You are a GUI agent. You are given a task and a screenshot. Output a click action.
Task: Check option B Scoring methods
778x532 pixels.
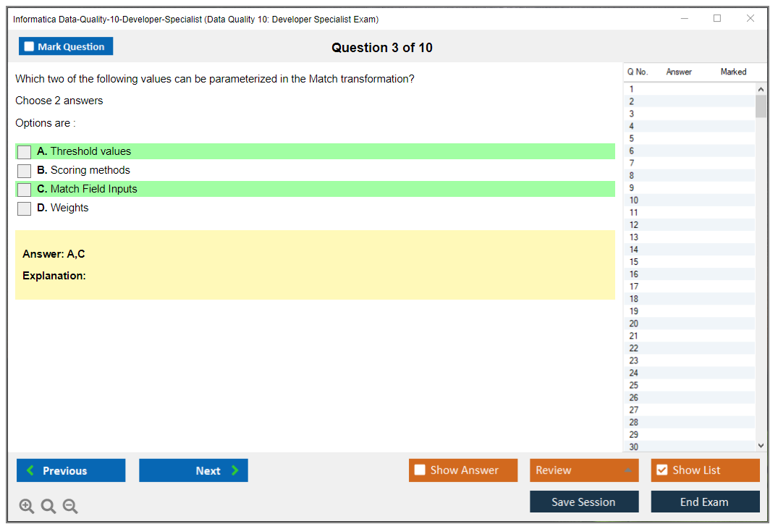point(25,171)
